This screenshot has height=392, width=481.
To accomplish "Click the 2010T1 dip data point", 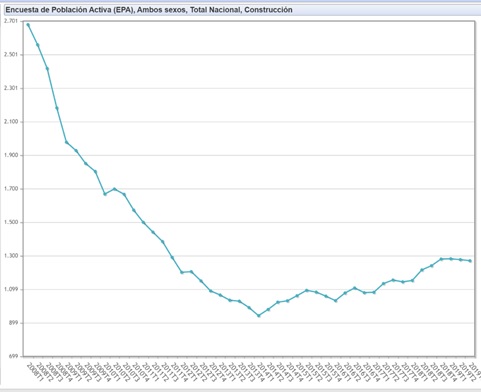I will (x=105, y=194).
